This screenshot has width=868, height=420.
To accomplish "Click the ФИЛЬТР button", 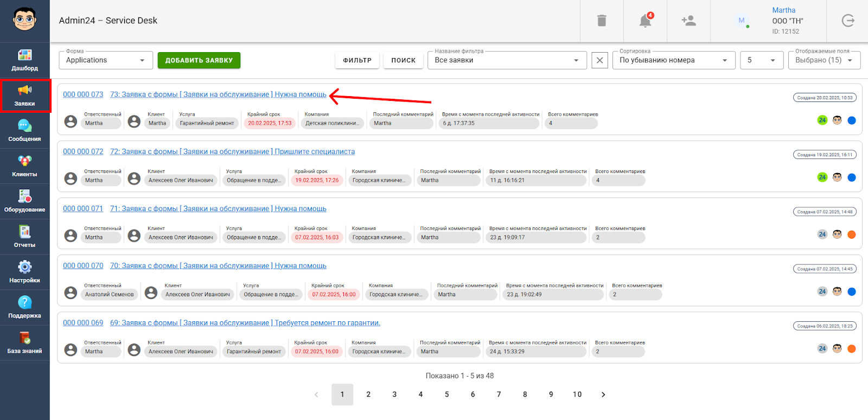I will coord(357,60).
